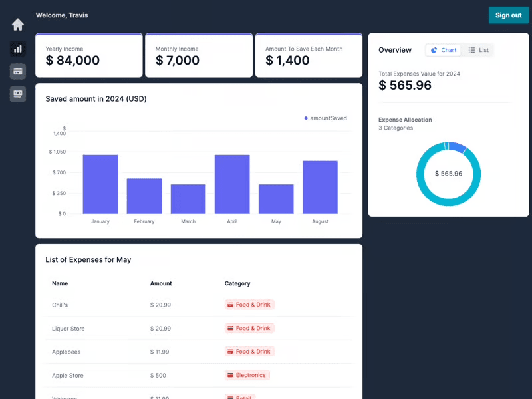The width and height of the screenshot is (532, 399).
Task: Select the bar chart dashboard icon
Action: tap(18, 49)
